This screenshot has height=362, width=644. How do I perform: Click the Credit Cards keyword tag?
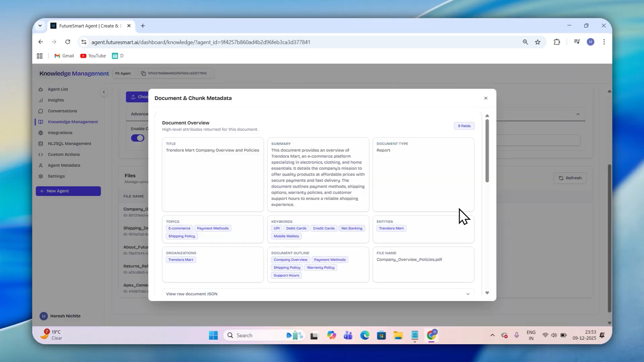[324, 228]
